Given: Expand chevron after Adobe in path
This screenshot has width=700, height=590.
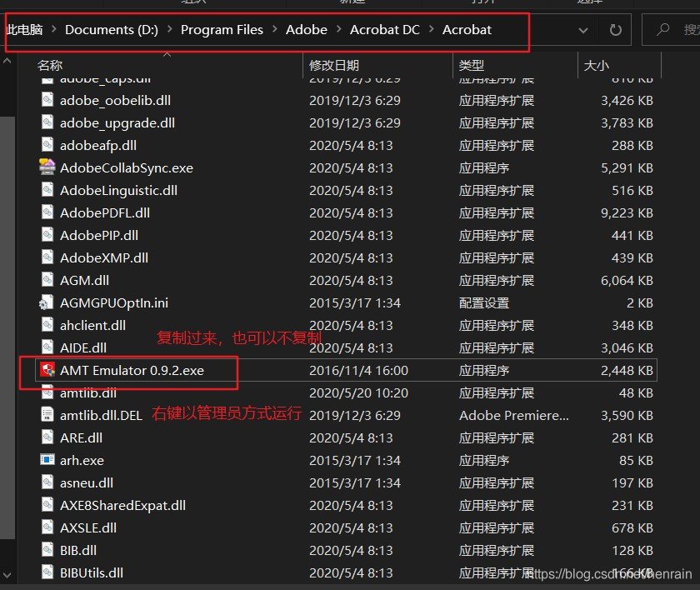Looking at the screenshot, I should (x=339, y=29).
